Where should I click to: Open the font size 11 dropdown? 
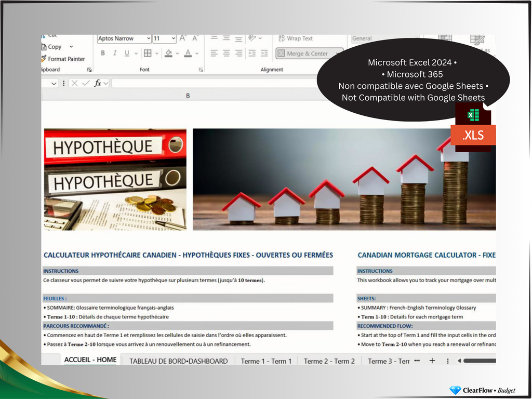[174, 38]
